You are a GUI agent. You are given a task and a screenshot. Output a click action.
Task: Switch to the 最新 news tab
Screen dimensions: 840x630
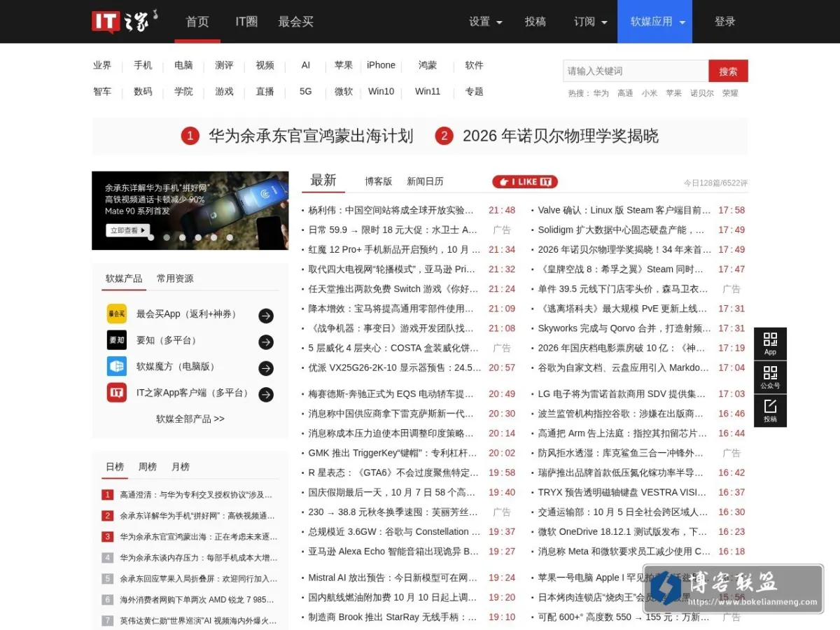coord(323,181)
